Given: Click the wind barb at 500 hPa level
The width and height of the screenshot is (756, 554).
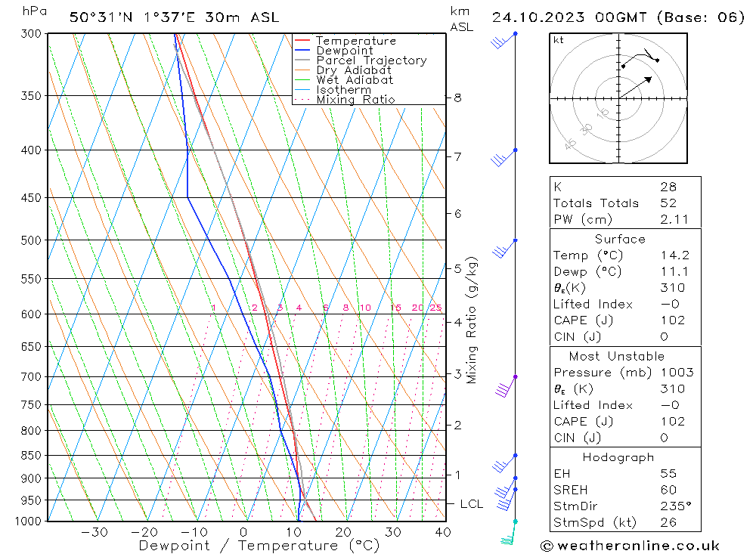Looking at the screenshot, I should (x=504, y=249).
